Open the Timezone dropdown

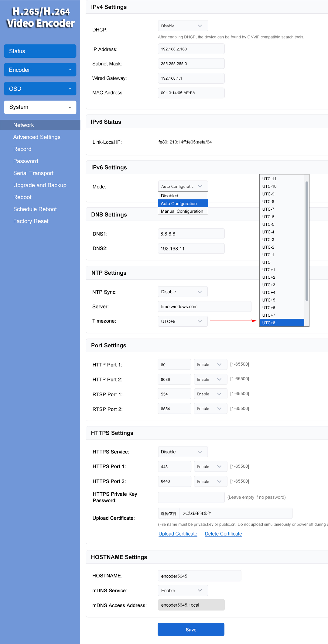click(183, 321)
